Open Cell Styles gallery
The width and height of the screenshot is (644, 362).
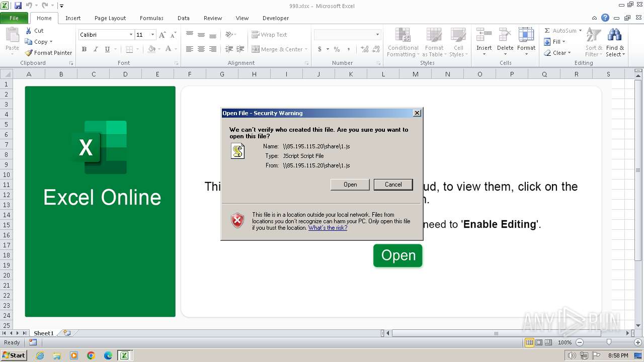coord(458,42)
